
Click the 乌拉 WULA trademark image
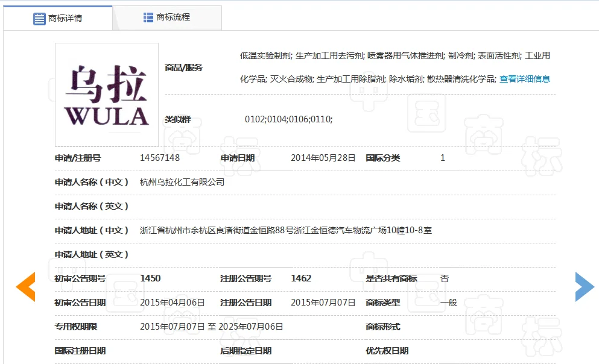(107, 95)
